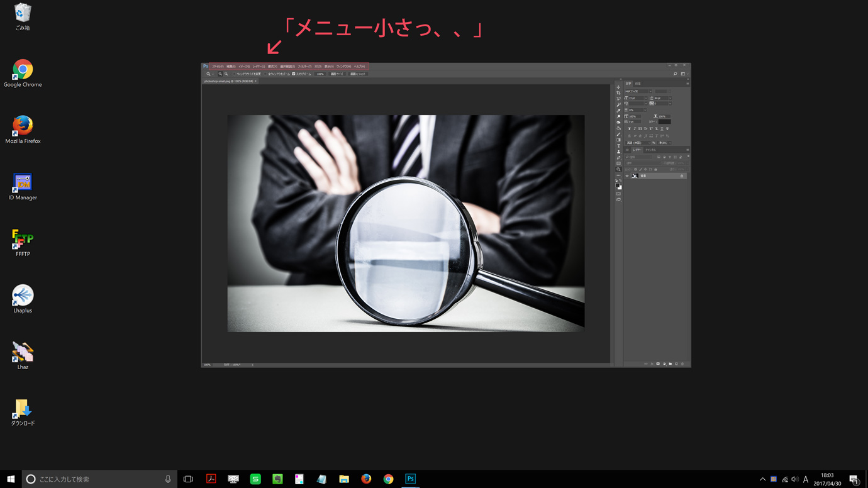This screenshot has width=868, height=488.
Task: Choose the horizontal Type tool
Action: tap(618, 146)
